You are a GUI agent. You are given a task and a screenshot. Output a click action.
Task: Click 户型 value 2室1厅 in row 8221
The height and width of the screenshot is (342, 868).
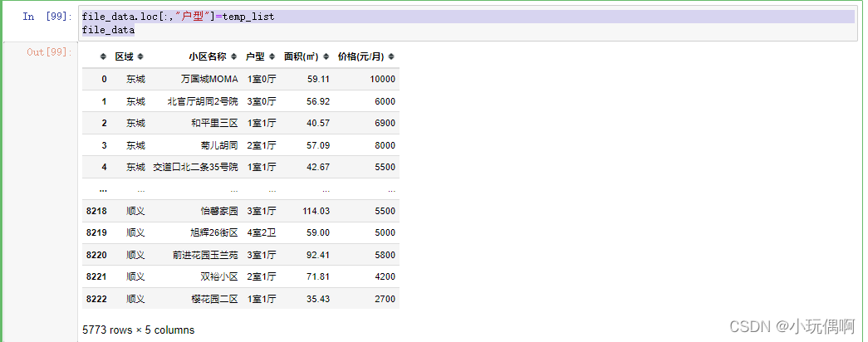coord(262,276)
